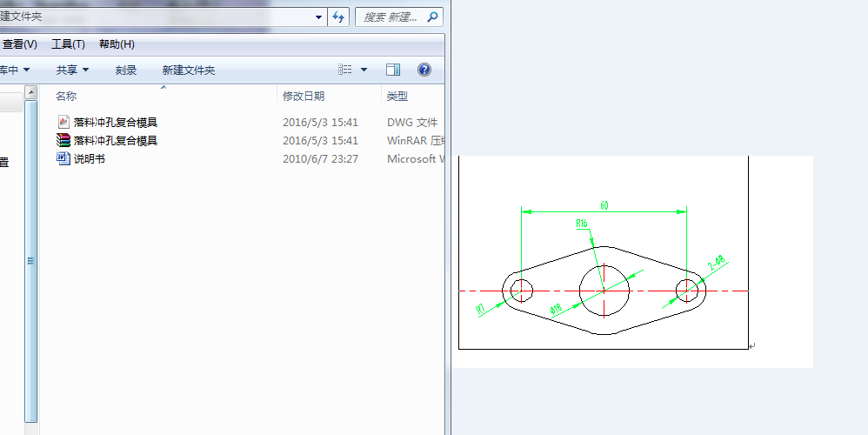
Task: Click the Φ18 dimension label in drawing
Action: tap(556, 309)
